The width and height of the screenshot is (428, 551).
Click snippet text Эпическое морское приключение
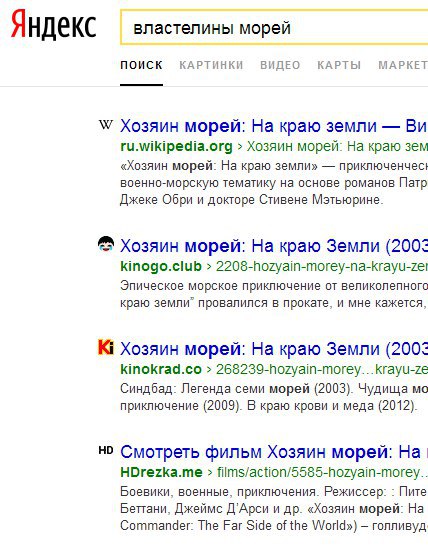click(221, 286)
